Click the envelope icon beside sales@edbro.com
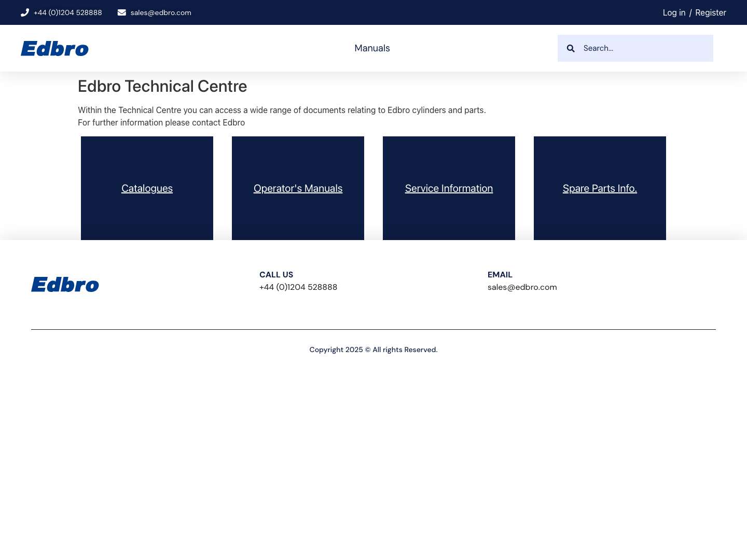The width and height of the screenshot is (747, 560). click(121, 12)
